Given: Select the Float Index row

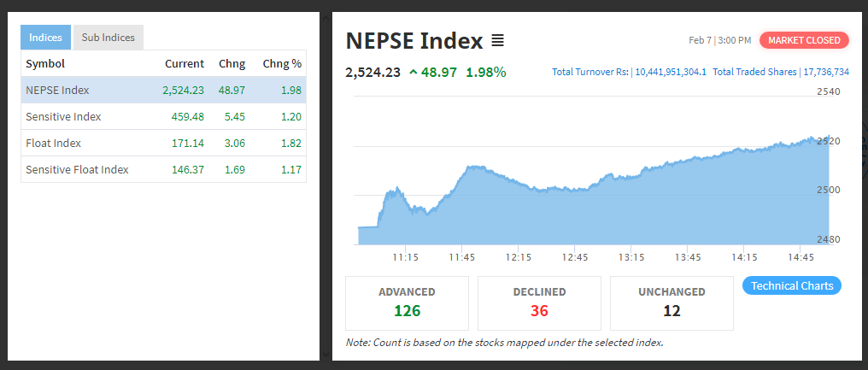Looking at the screenshot, I should tap(163, 143).
